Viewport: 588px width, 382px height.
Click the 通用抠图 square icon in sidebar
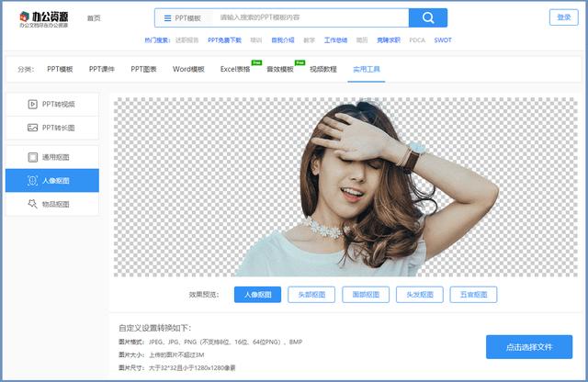pyautogui.click(x=33, y=157)
